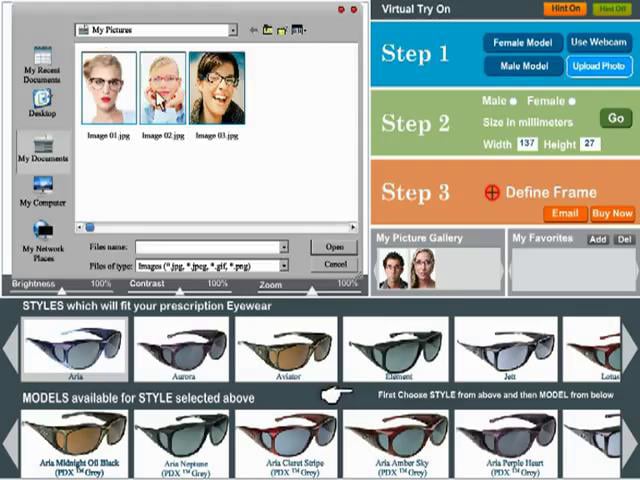The height and width of the screenshot is (480, 640).
Task: Open My Computer in the sidebar
Action: pyautogui.click(x=43, y=191)
